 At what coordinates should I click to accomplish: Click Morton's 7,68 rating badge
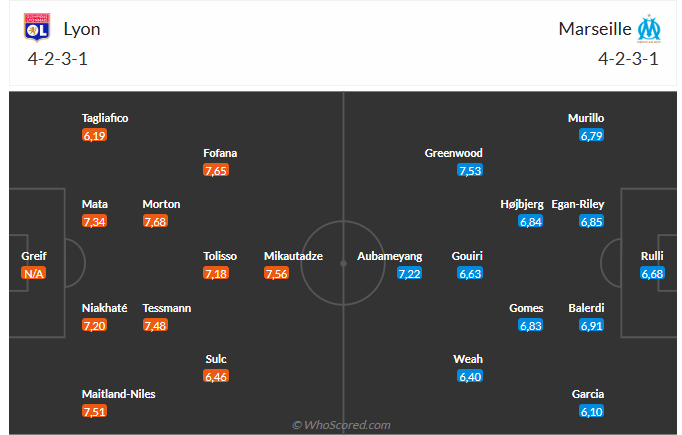point(155,221)
